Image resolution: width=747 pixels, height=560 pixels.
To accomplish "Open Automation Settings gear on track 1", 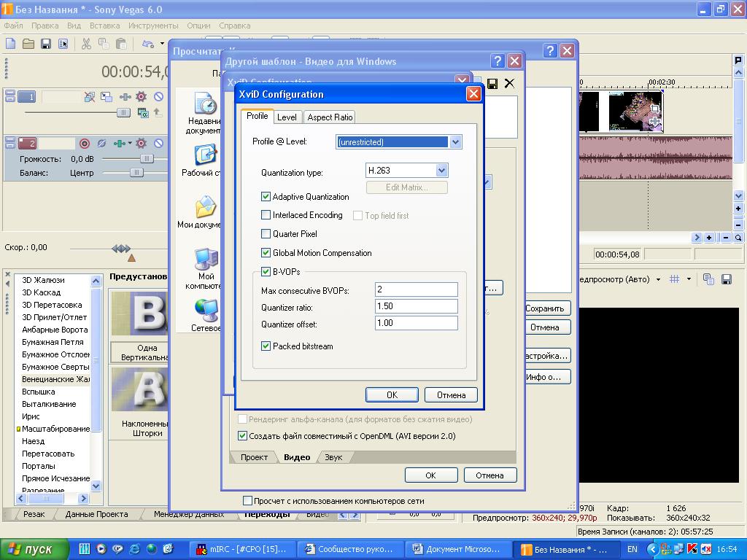I will [141, 97].
